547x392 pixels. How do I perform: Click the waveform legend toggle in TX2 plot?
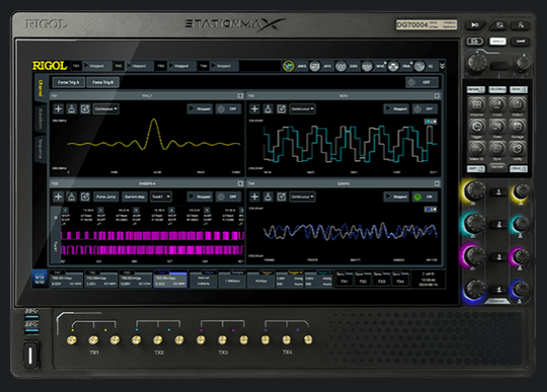[x=431, y=121]
